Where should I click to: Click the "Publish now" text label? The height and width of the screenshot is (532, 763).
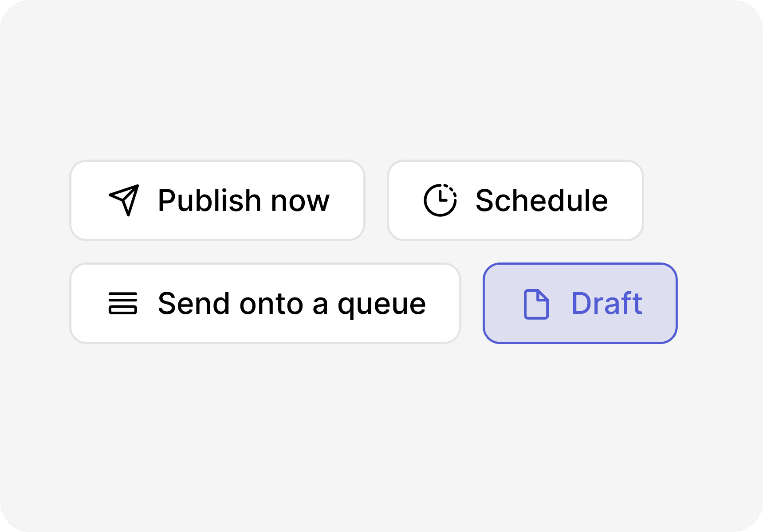click(x=244, y=201)
